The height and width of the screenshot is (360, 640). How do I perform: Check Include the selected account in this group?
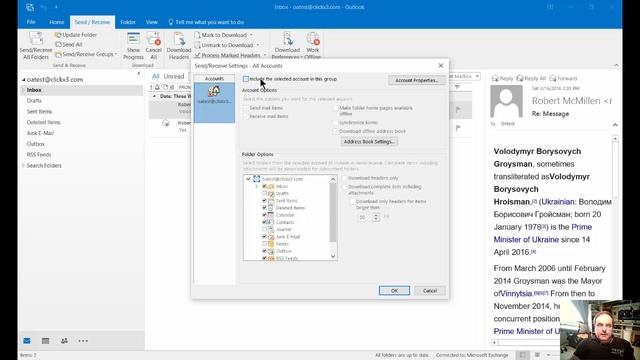[x=246, y=79]
